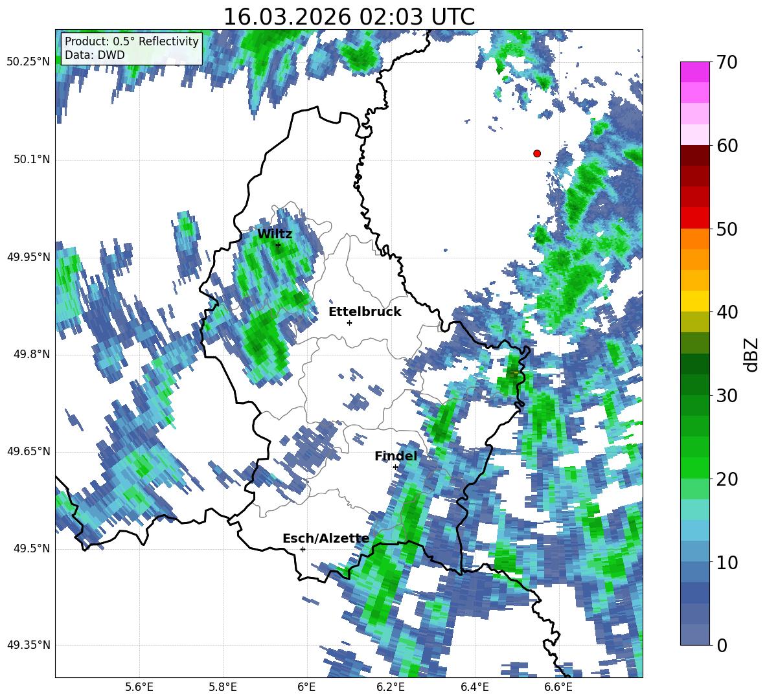767x700 pixels.
Task: Pick the bright green swatch just above 20 dBZ
Action: (x=694, y=468)
